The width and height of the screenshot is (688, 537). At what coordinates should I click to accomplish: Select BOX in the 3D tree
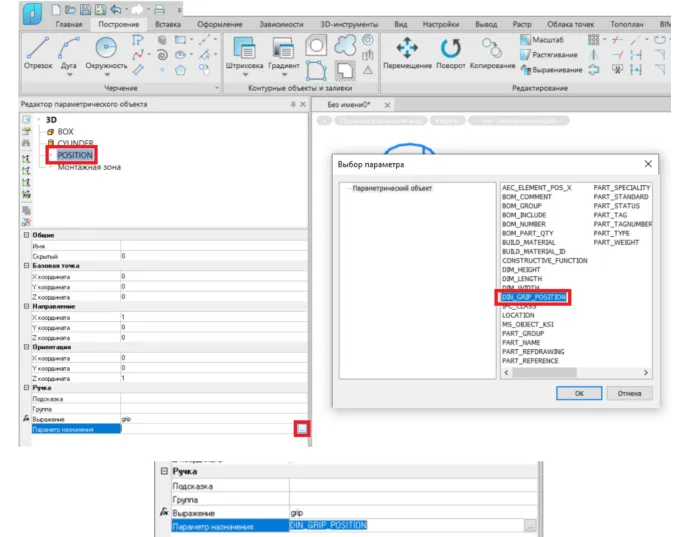[x=65, y=132]
